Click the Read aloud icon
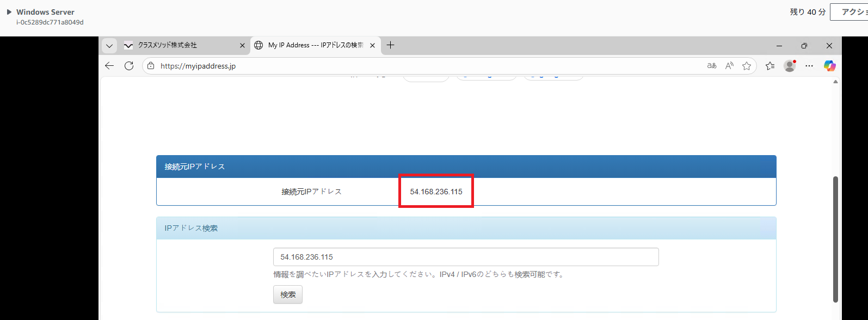Image resolution: width=868 pixels, height=320 pixels. click(x=729, y=66)
